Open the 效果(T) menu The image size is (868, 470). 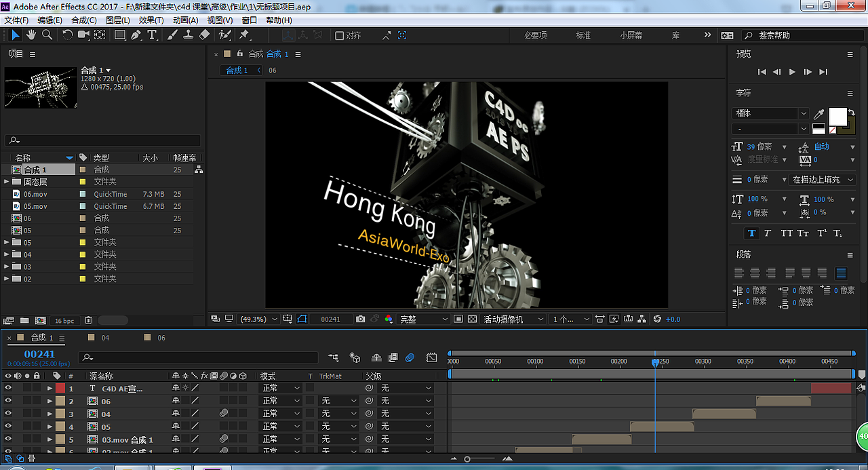pyautogui.click(x=152, y=20)
